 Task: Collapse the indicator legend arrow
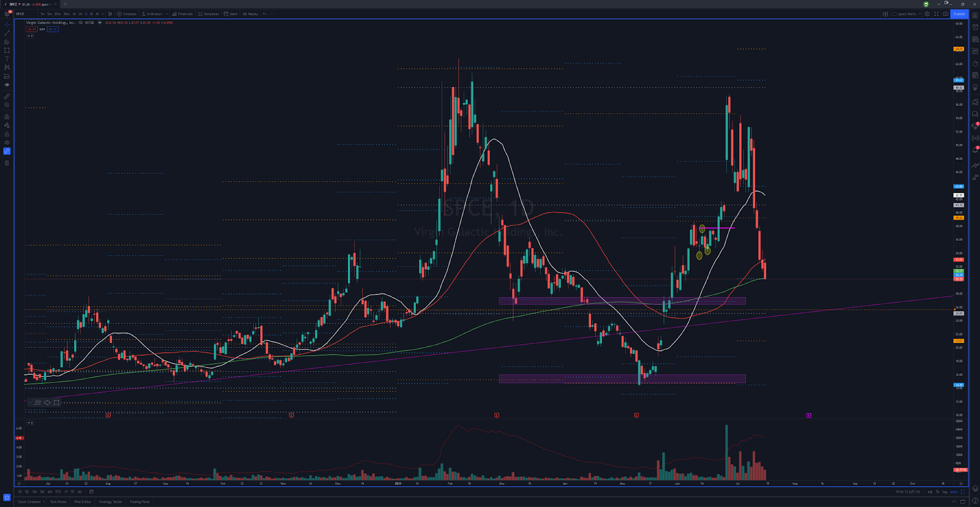tap(29, 36)
